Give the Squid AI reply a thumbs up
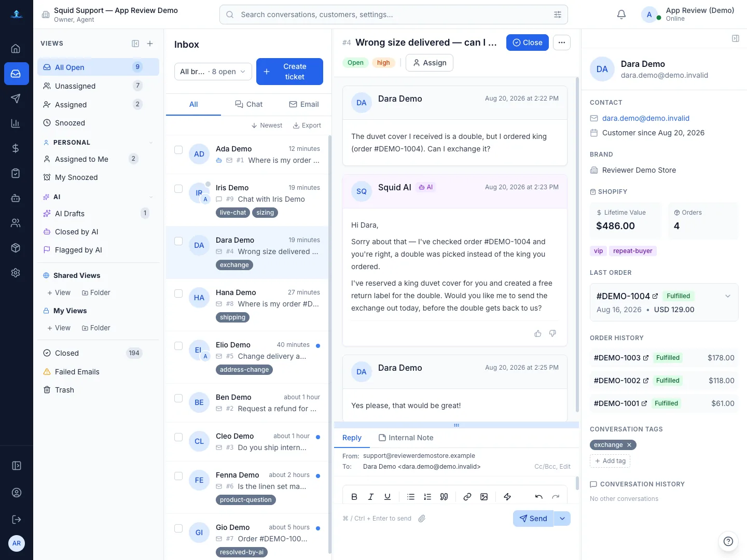Screen dimensions: 747x560 click(x=538, y=333)
